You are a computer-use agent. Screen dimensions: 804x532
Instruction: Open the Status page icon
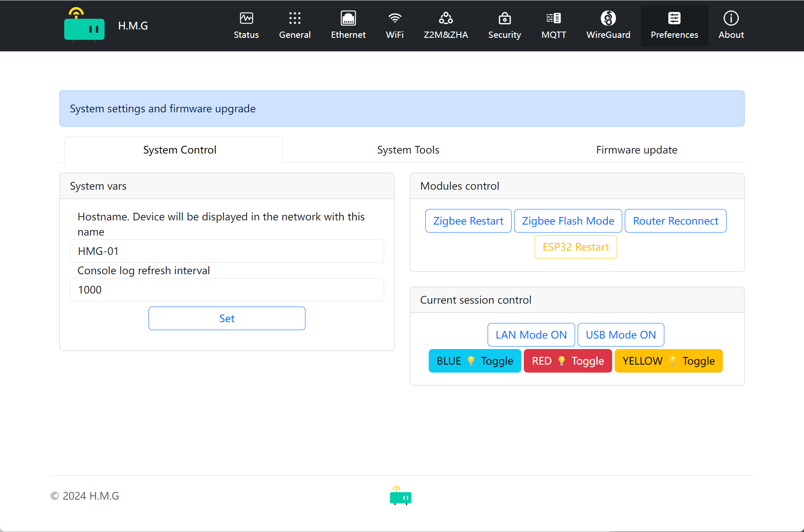[x=246, y=19]
